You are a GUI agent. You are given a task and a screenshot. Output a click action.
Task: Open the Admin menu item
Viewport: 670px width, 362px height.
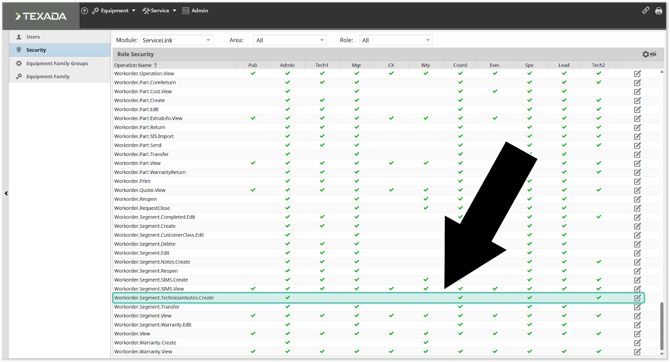coord(195,11)
